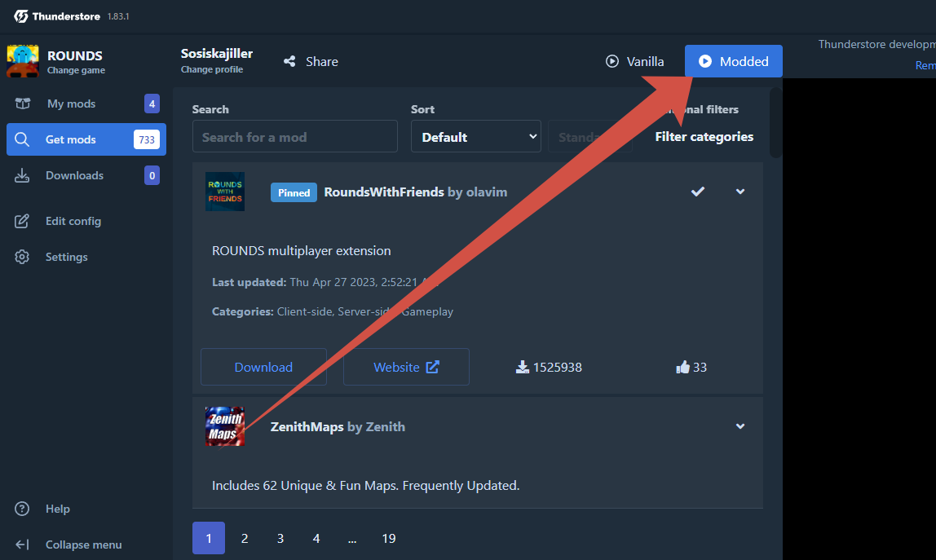The width and height of the screenshot is (936, 560).
Task: Launch the game Modded
Action: (x=734, y=61)
